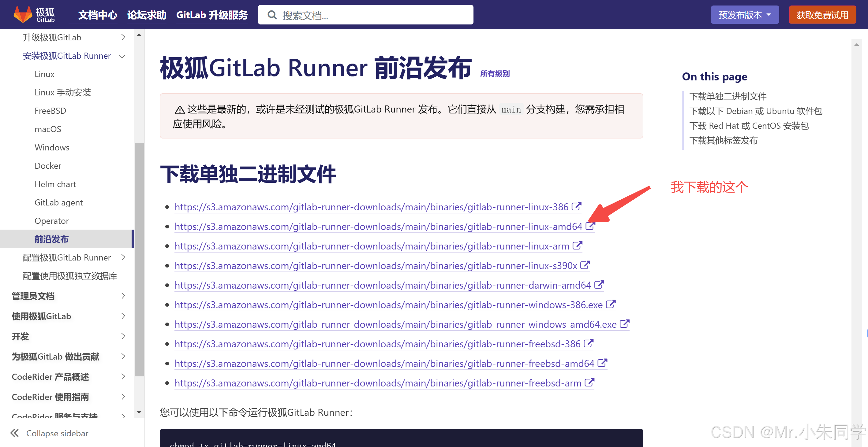Click external-link icon after windows-386.exe link
Viewport: 868px width, 447px height.
[611, 304]
